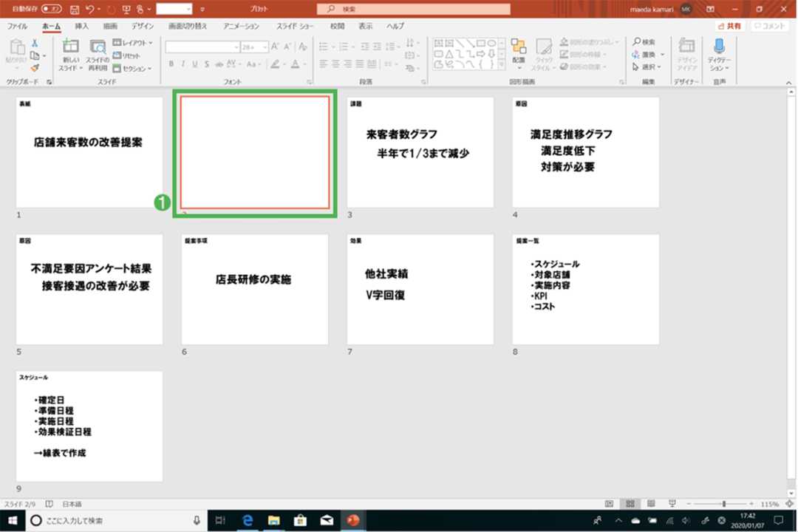798x532 pixels.
Task: Switch to the スライド ショー tab
Action: tap(295, 26)
